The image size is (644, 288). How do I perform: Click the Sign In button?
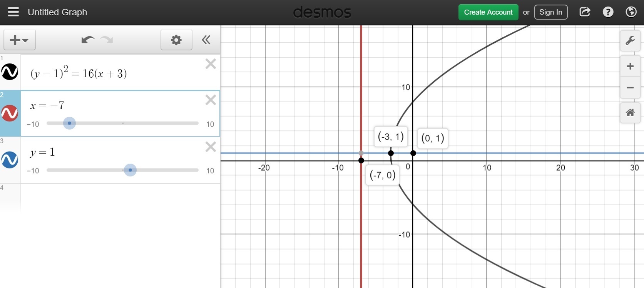click(550, 12)
